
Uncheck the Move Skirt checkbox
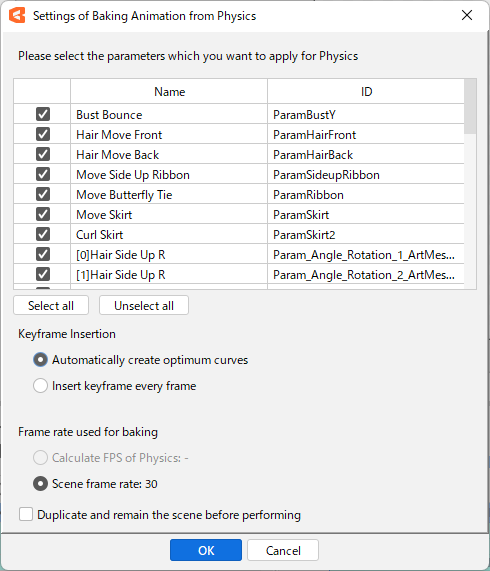(x=43, y=214)
